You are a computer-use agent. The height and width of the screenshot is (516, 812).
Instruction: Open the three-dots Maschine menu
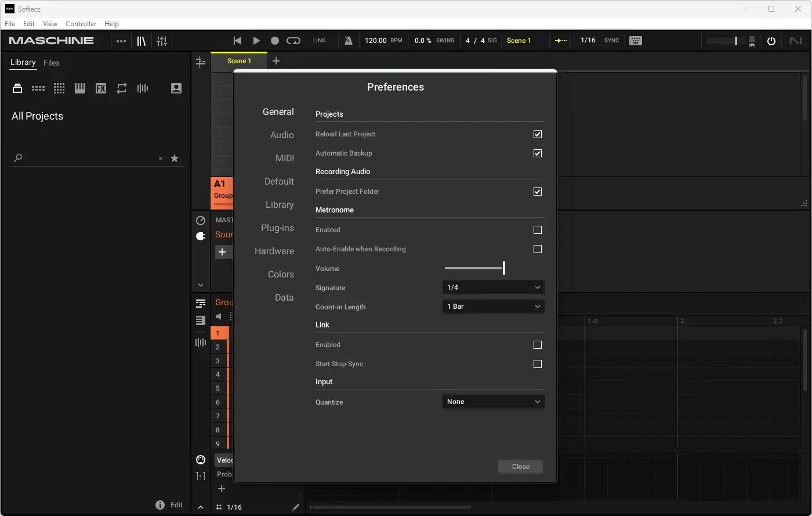[x=121, y=41]
